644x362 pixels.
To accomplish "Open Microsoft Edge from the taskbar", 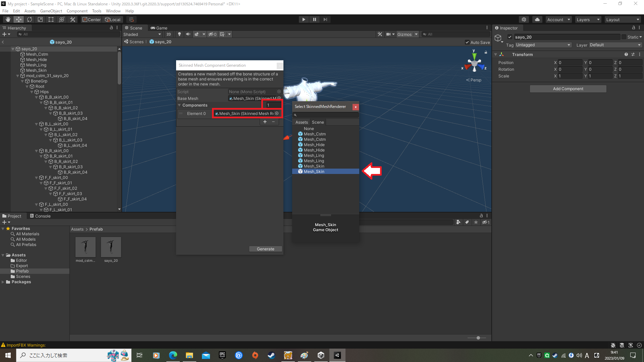I will pos(173,355).
